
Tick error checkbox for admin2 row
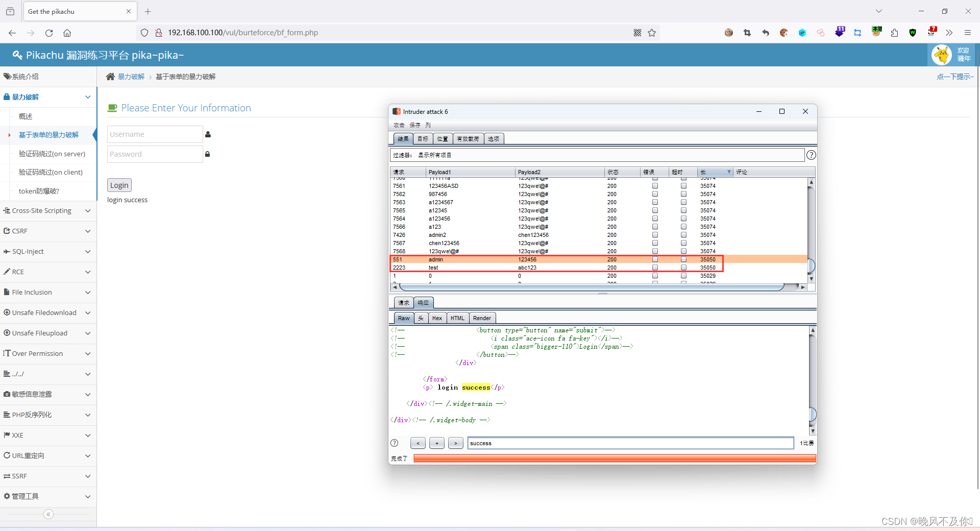click(x=655, y=235)
